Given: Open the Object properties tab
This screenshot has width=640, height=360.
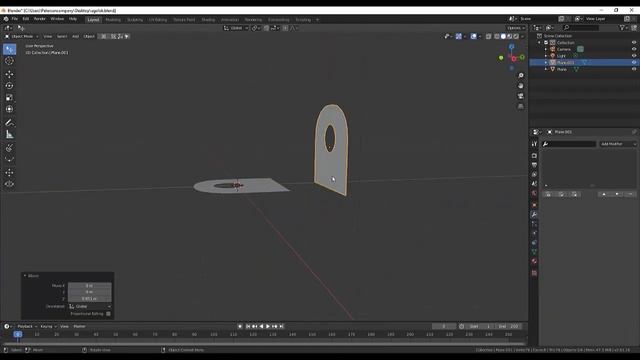Looking at the screenshot, I should pos(534,205).
